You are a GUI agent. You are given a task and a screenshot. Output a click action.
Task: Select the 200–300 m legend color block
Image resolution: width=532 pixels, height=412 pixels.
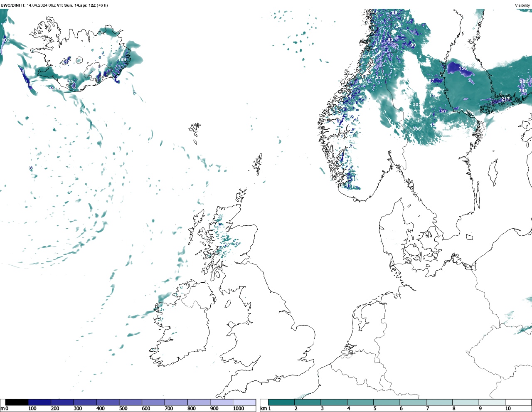coord(62,402)
